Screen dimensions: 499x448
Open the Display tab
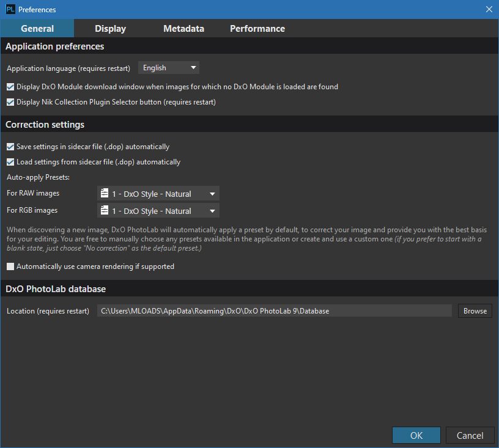pyautogui.click(x=111, y=29)
